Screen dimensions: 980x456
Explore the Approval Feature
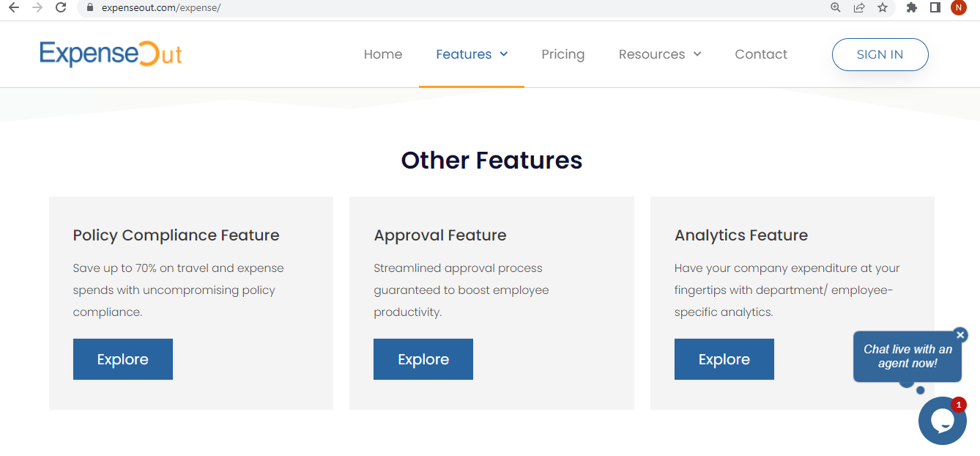pos(423,358)
